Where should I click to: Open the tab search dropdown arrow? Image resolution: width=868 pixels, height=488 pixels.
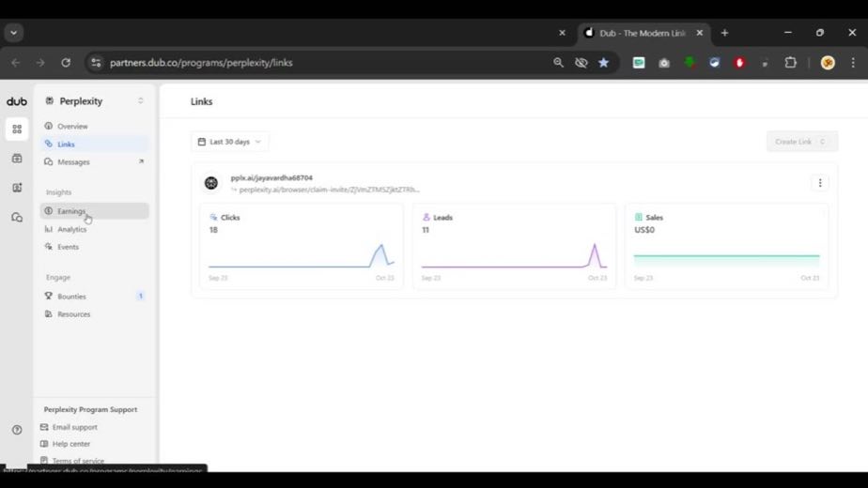[14, 33]
